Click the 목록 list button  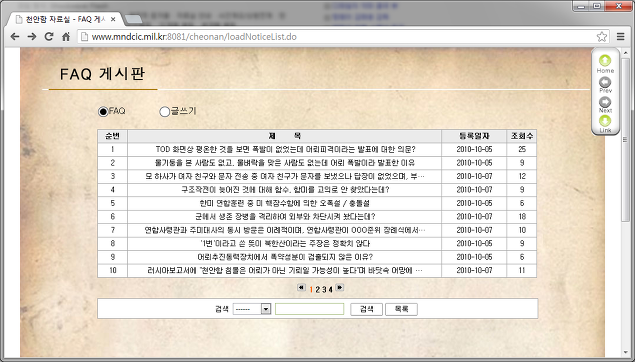pos(401,309)
